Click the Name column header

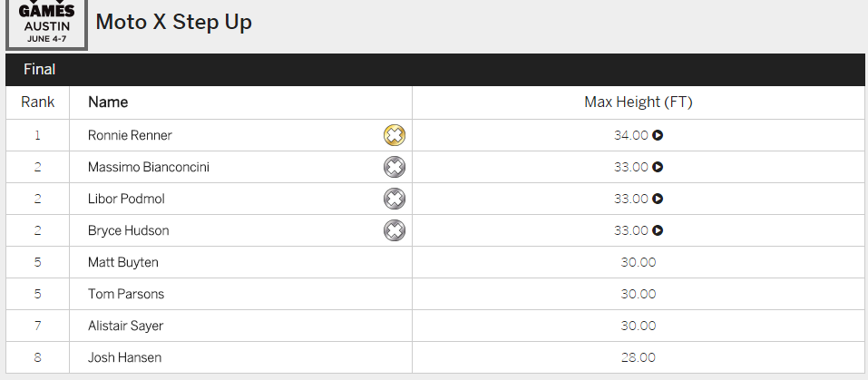pyautogui.click(x=108, y=102)
